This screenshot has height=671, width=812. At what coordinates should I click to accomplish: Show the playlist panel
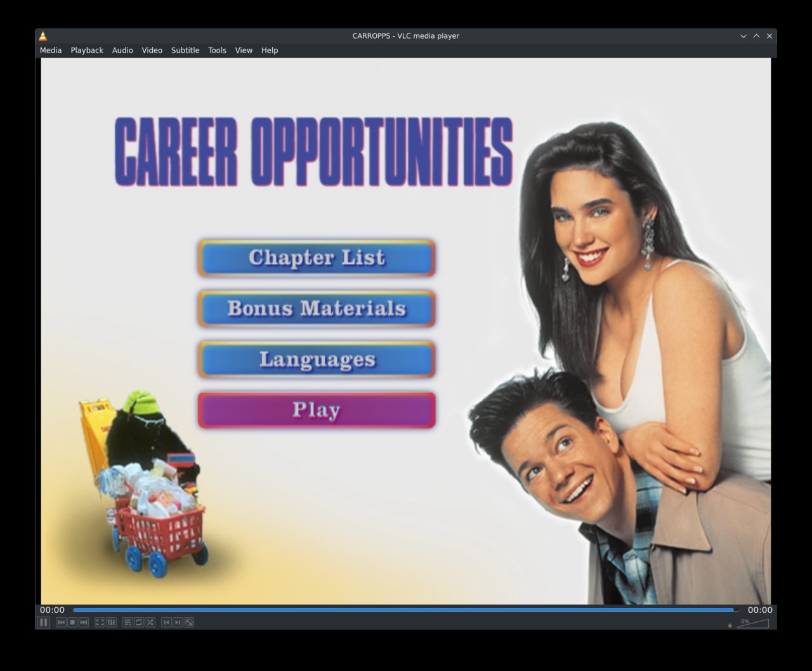[x=128, y=622]
